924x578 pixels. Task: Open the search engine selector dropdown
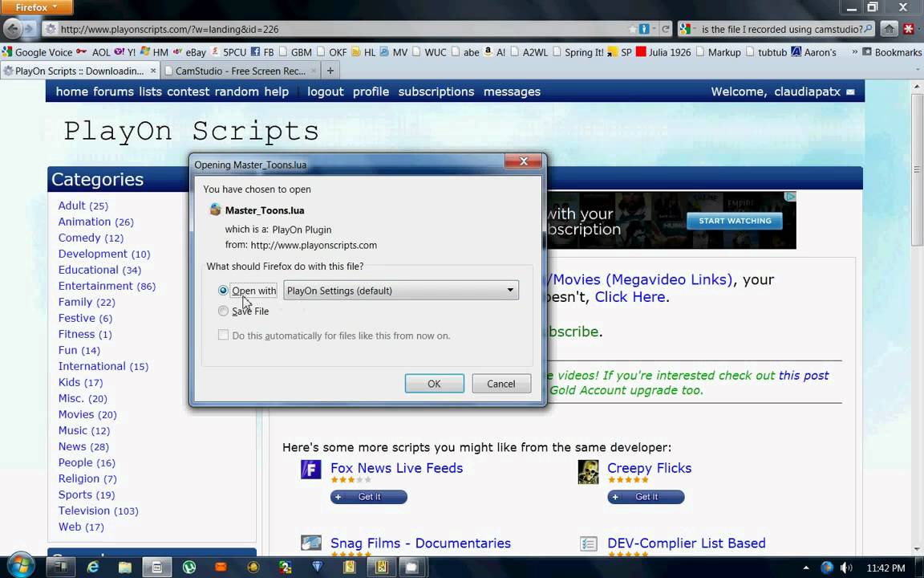[688, 29]
